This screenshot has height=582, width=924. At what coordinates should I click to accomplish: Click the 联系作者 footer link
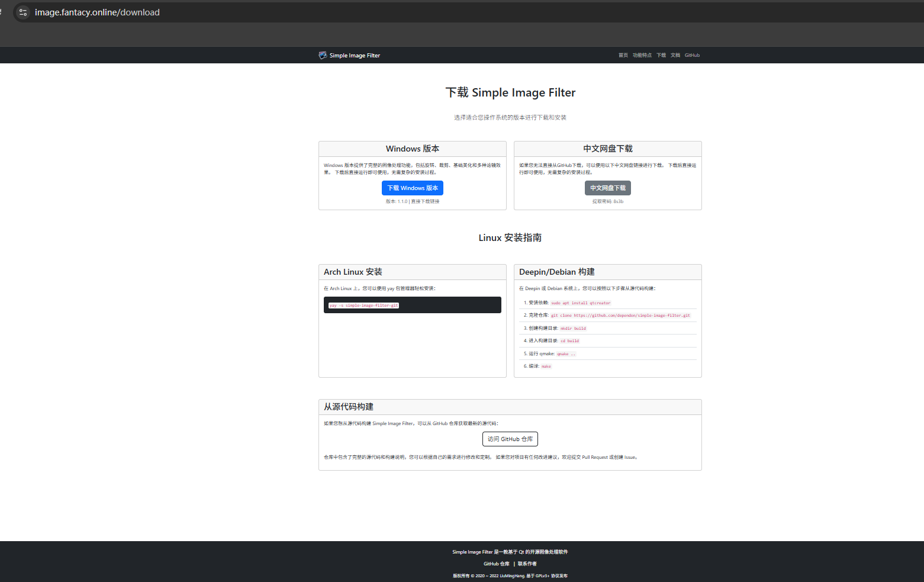click(x=527, y=564)
